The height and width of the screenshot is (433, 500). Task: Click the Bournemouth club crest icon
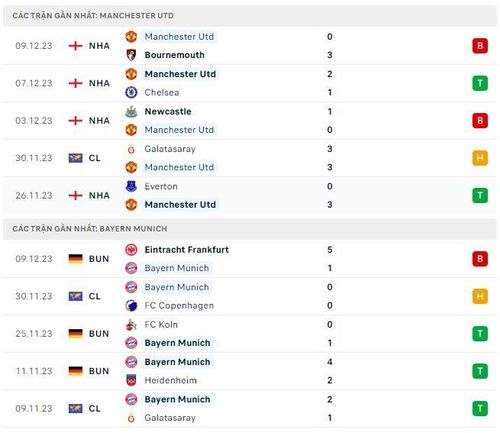pos(131,55)
